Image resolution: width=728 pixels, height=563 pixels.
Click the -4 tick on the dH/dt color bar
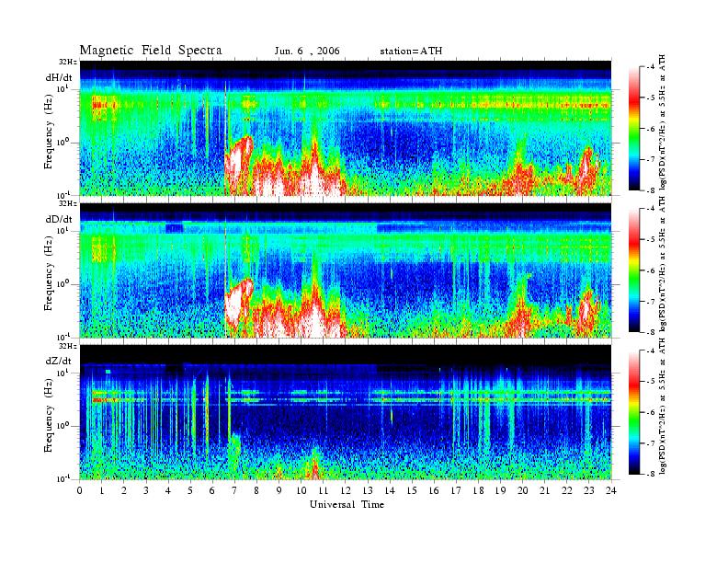point(651,67)
